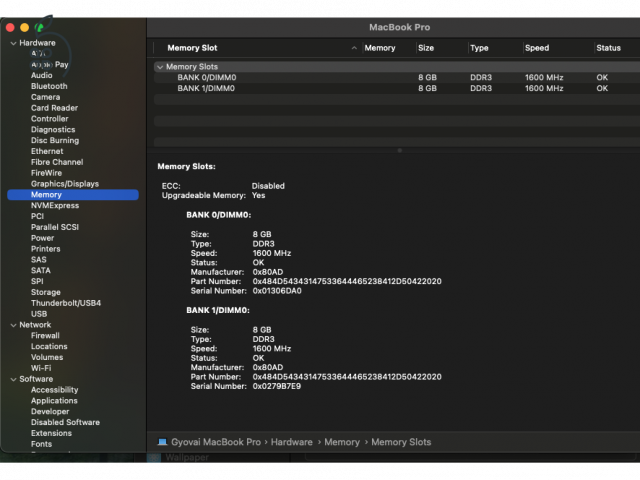Click the Size column header

(x=426, y=48)
